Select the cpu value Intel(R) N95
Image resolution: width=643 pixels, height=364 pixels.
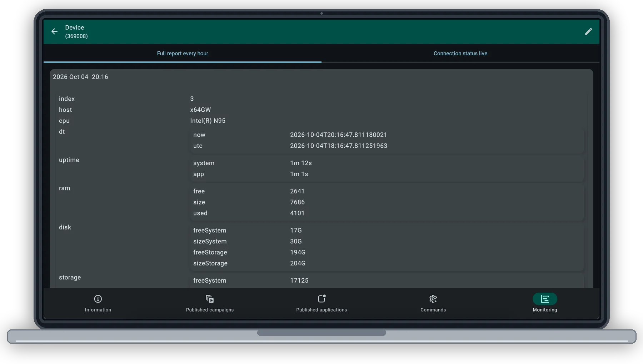coord(208,121)
